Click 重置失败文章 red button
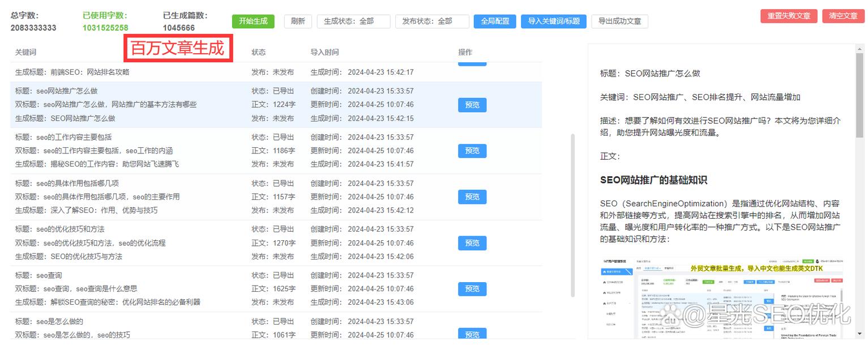Image resolution: width=868 pixels, height=345 pixels. point(789,16)
